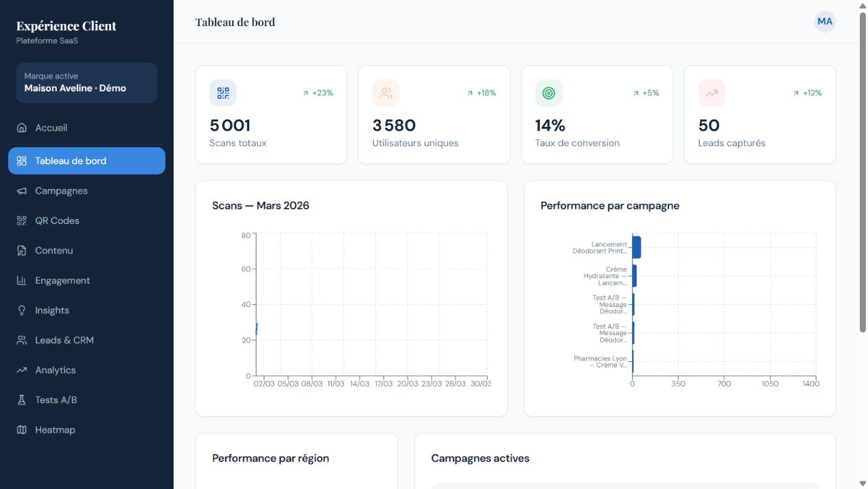Click the Lancement Déodorant campaign bar
The height and width of the screenshot is (489, 868).
point(637,247)
